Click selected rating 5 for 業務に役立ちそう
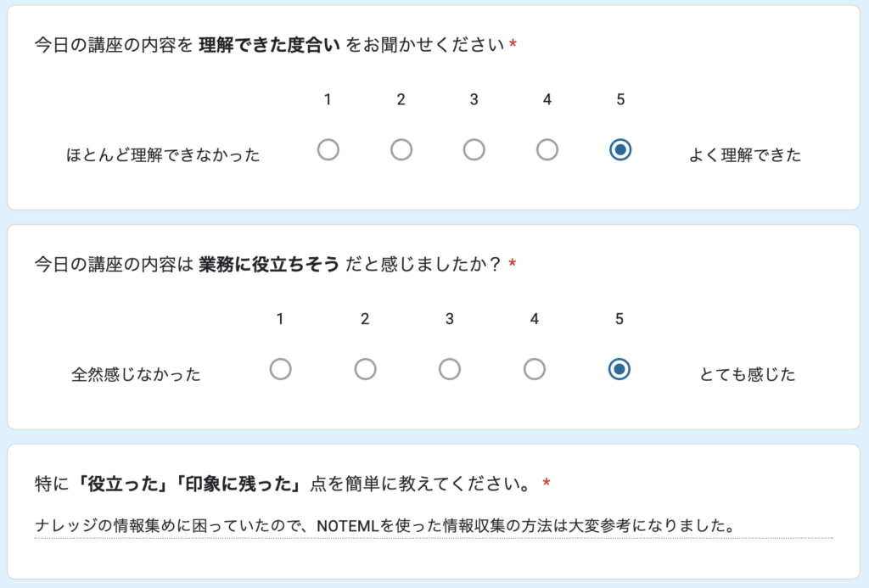The width and height of the screenshot is (869, 588). [x=620, y=369]
